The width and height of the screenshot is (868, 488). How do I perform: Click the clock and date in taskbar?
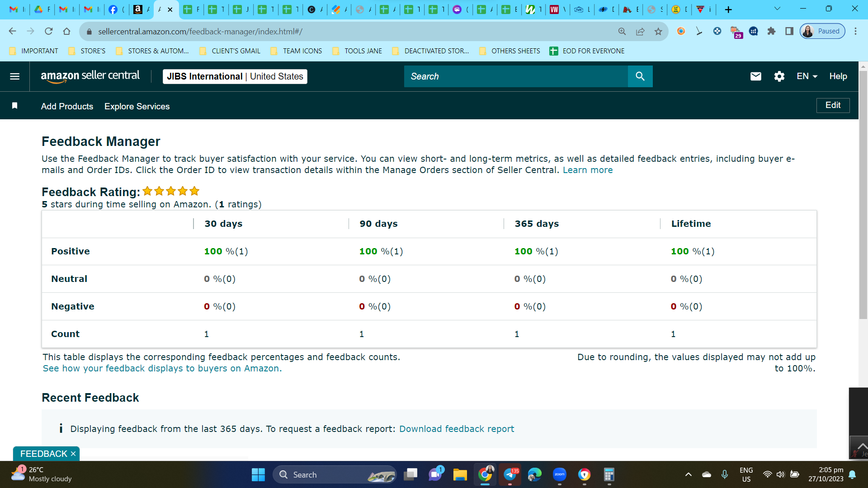click(826, 474)
